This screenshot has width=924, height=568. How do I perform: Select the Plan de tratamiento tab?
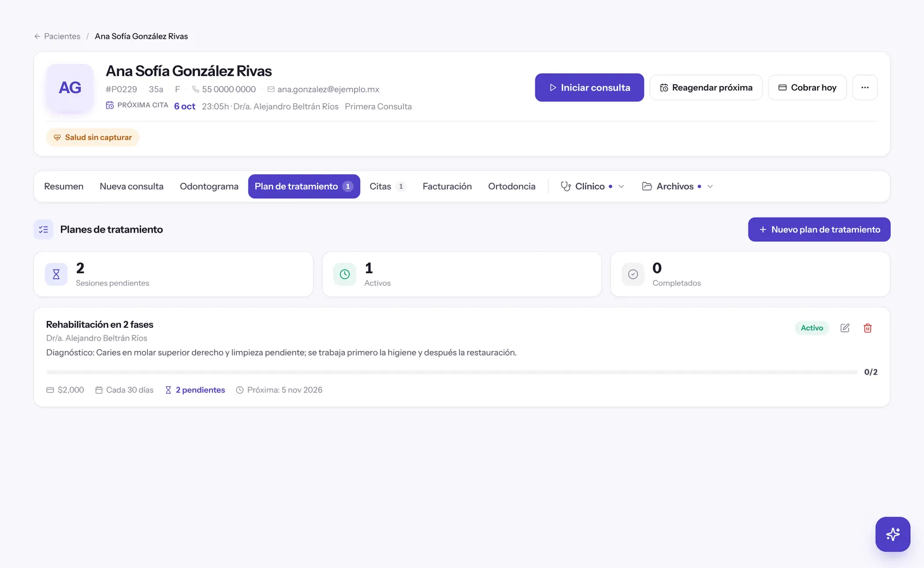point(304,186)
